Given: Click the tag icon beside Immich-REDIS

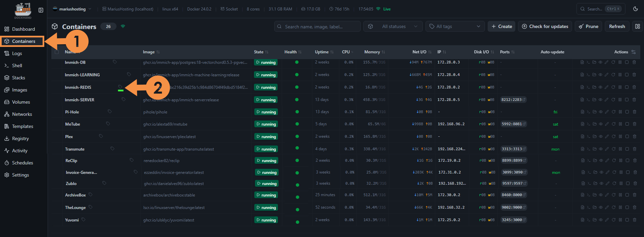Looking at the screenshot, I should coord(120,87).
